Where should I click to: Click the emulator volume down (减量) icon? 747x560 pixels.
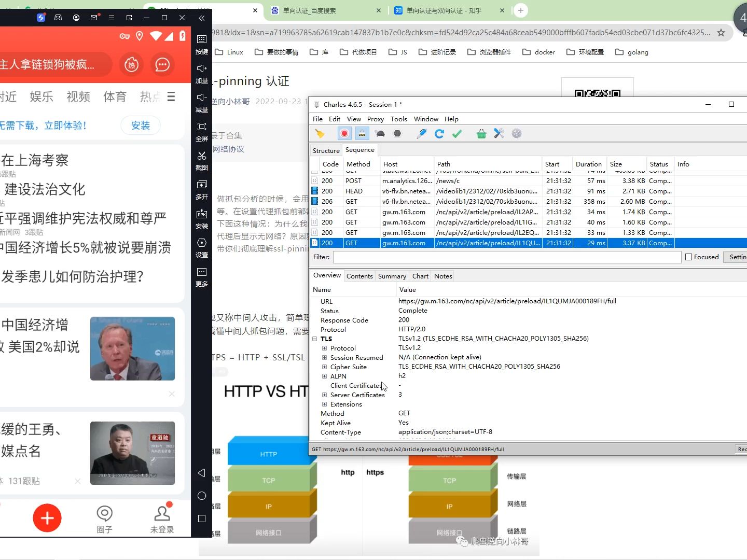point(202,97)
